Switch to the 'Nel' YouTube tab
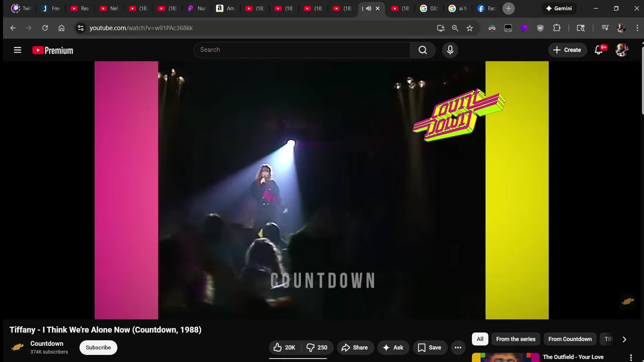The image size is (644, 362). [109, 9]
